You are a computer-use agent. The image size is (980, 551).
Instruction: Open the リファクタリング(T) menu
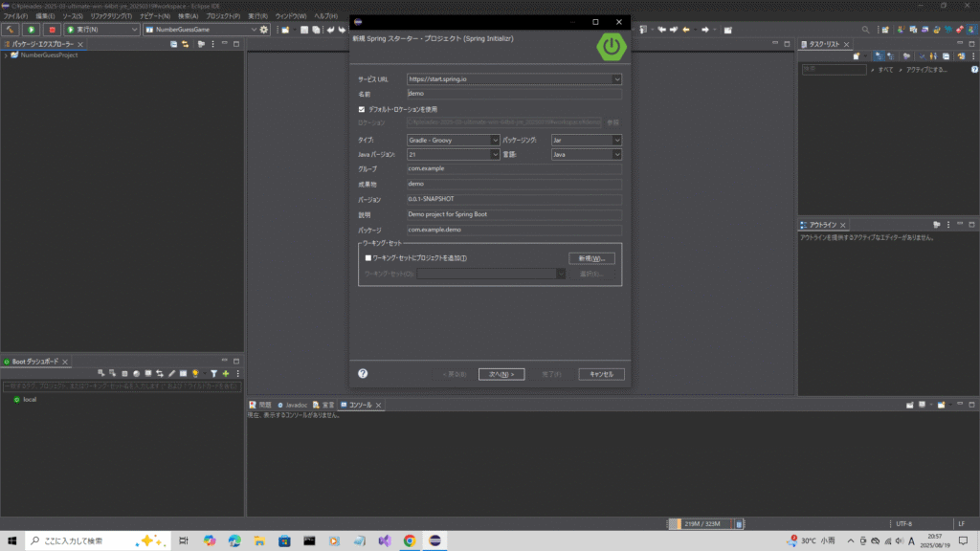pyautogui.click(x=111, y=16)
